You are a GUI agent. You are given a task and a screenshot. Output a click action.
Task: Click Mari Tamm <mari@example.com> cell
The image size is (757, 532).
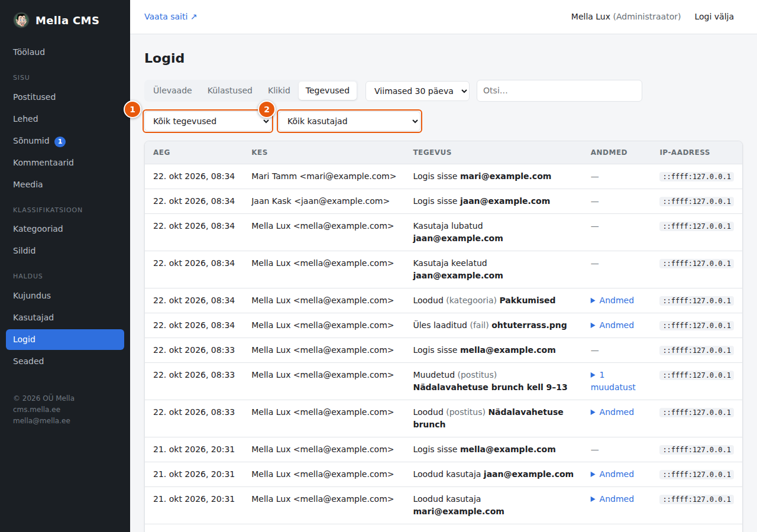click(323, 176)
